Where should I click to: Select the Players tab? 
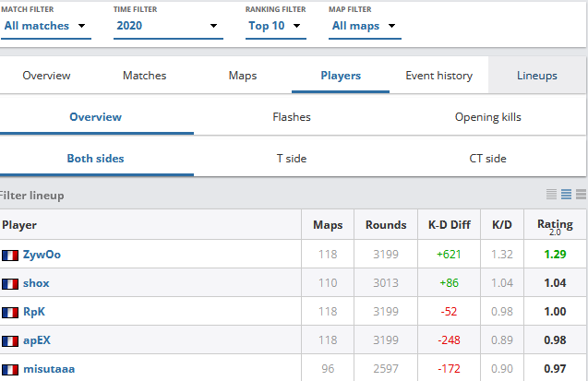pos(341,76)
